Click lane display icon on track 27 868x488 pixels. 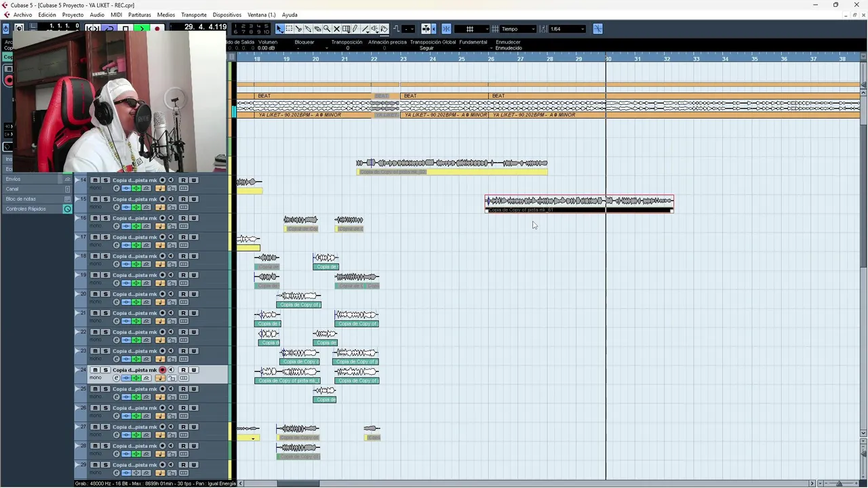click(184, 435)
